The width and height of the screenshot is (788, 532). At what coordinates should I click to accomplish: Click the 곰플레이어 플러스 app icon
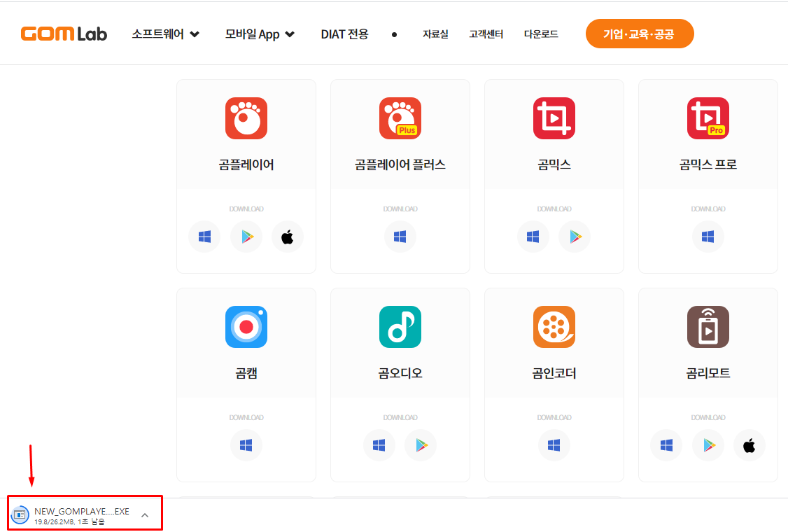click(x=400, y=118)
